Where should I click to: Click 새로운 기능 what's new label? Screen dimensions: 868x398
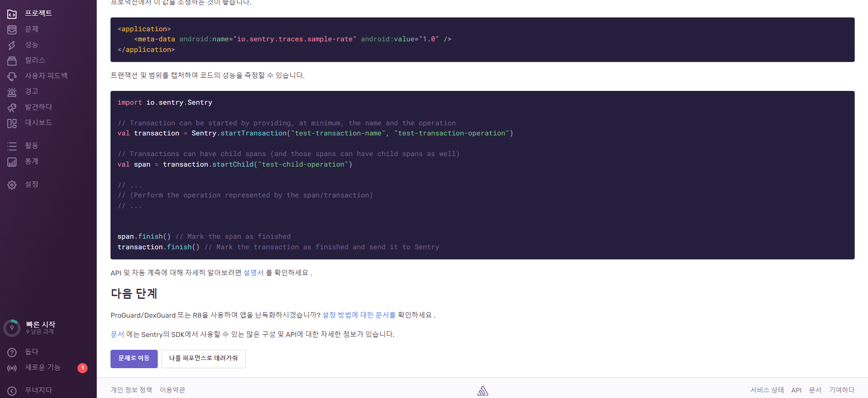43,367
